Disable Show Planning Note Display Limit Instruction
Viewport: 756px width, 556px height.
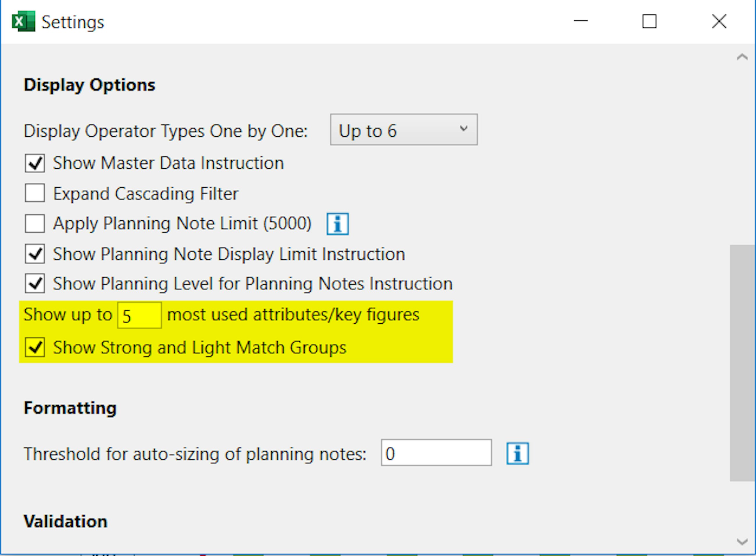click(x=35, y=254)
